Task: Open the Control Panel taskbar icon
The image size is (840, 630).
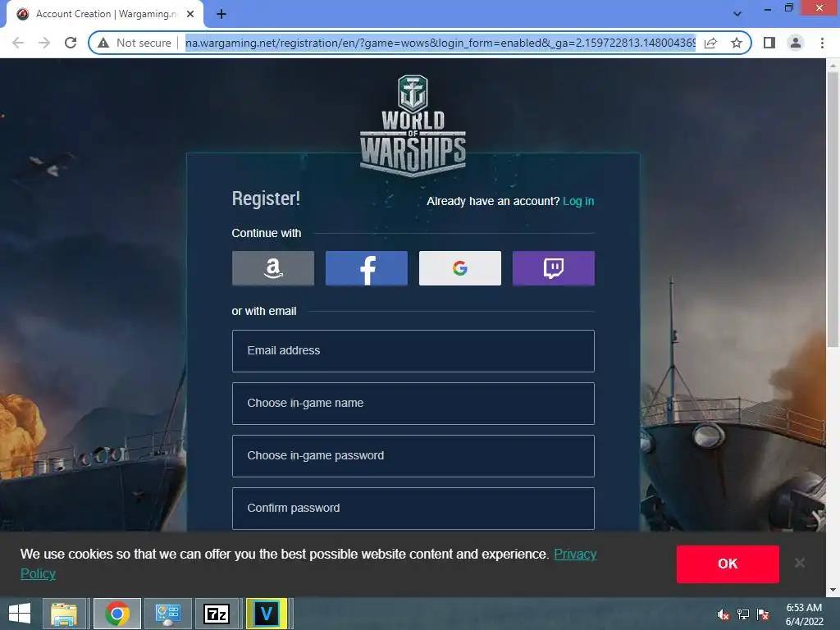Action: [167, 614]
